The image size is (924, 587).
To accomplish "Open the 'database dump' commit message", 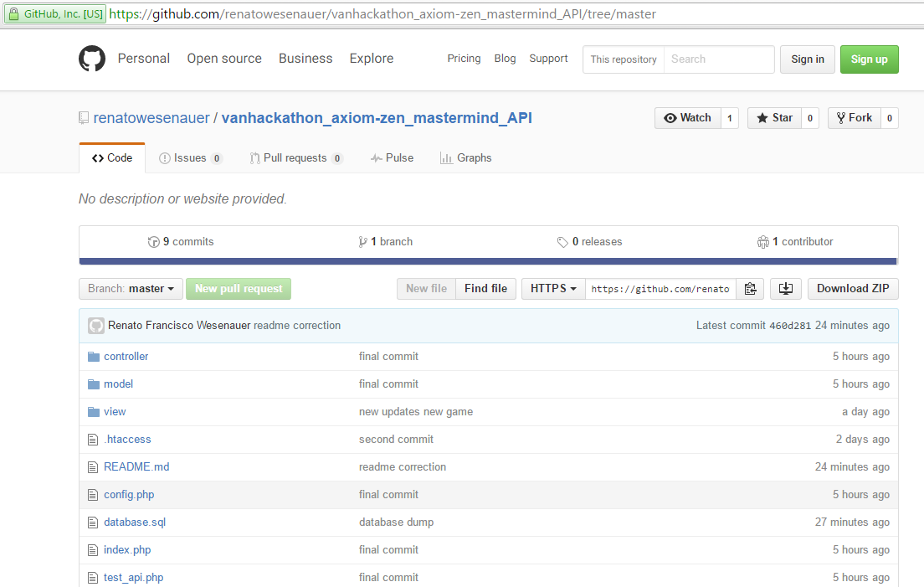I will (x=397, y=523).
